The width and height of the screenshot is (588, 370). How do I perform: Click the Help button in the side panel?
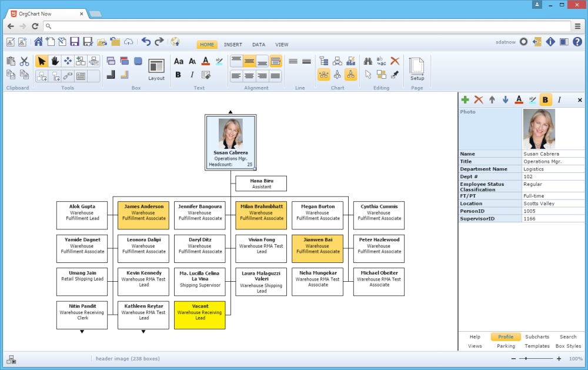[x=475, y=336]
